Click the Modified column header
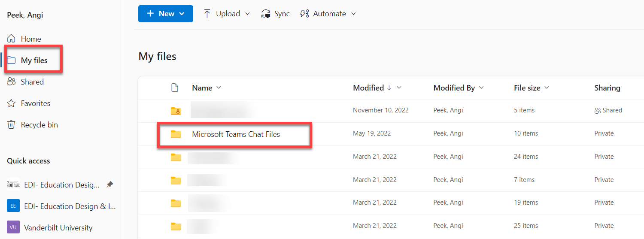 pos(368,88)
